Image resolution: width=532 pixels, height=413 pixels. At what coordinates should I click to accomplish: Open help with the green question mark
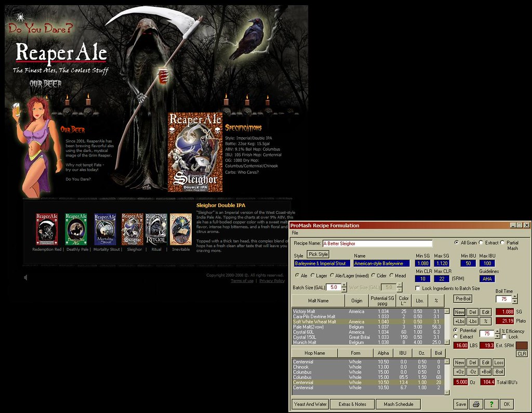click(x=491, y=404)
